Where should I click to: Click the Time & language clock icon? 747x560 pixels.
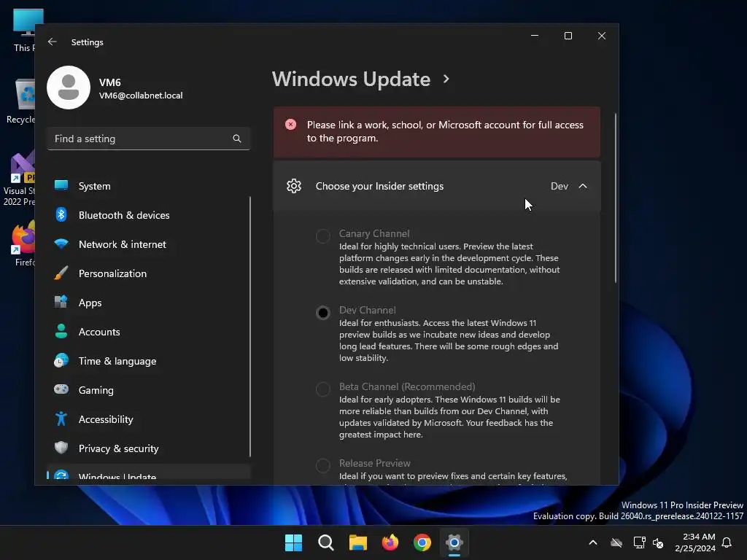click(x=61, y=360)
